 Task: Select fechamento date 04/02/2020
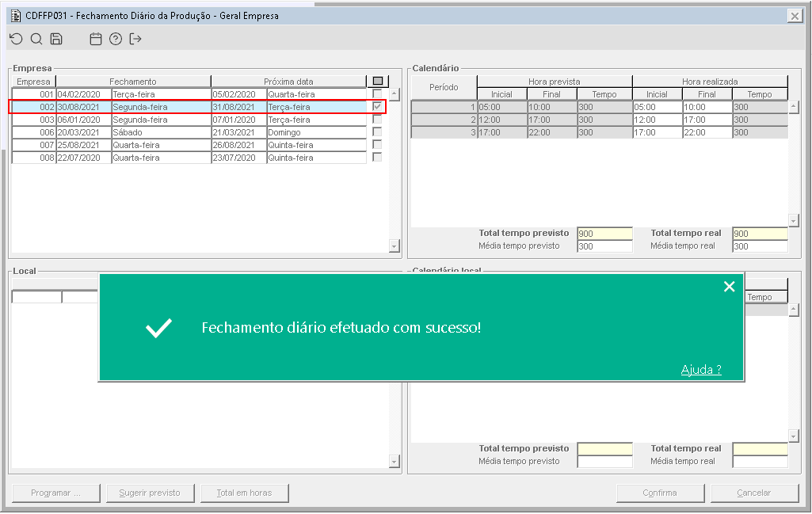(83, 94)
